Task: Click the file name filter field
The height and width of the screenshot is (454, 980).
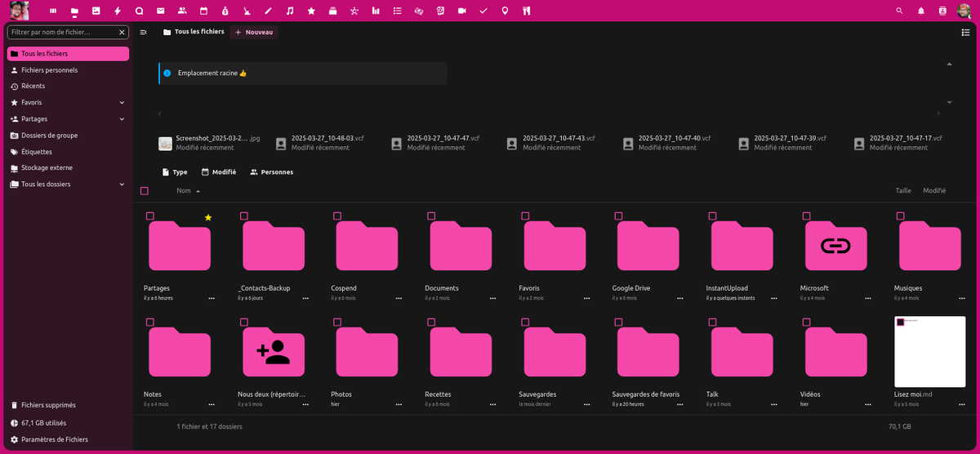Action: 68,32
